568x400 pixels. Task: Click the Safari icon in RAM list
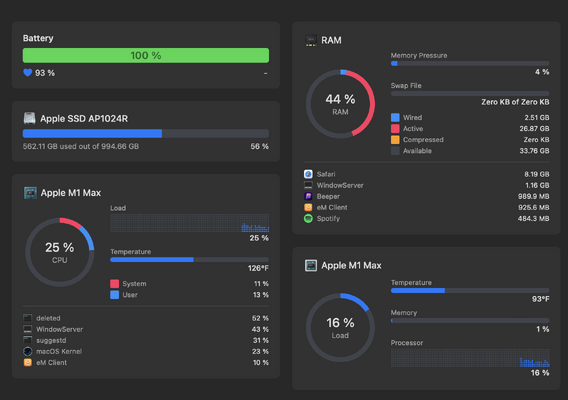(308, 174)
